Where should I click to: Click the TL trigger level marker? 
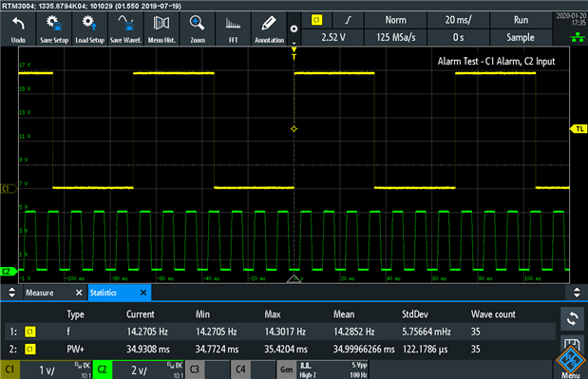click(579, 129)
